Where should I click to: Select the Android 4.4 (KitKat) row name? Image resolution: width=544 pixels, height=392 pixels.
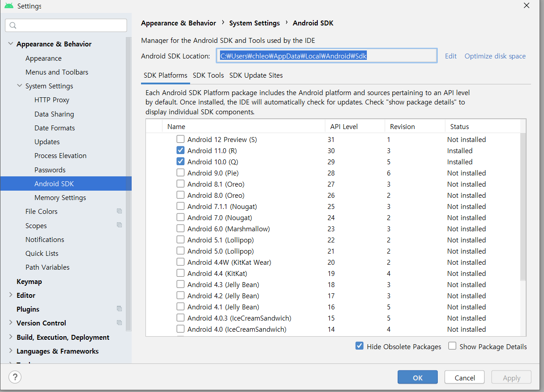tap(217, 273)
